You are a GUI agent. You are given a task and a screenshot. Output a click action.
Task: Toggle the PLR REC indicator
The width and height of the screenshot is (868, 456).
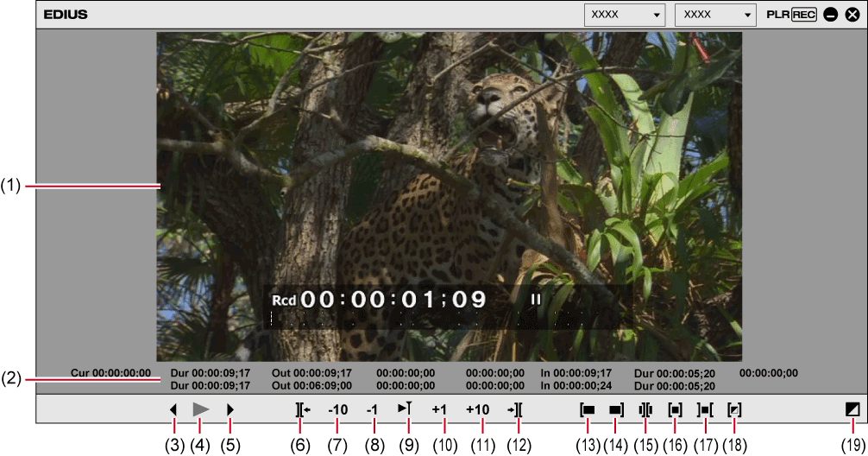coord(791,15)
